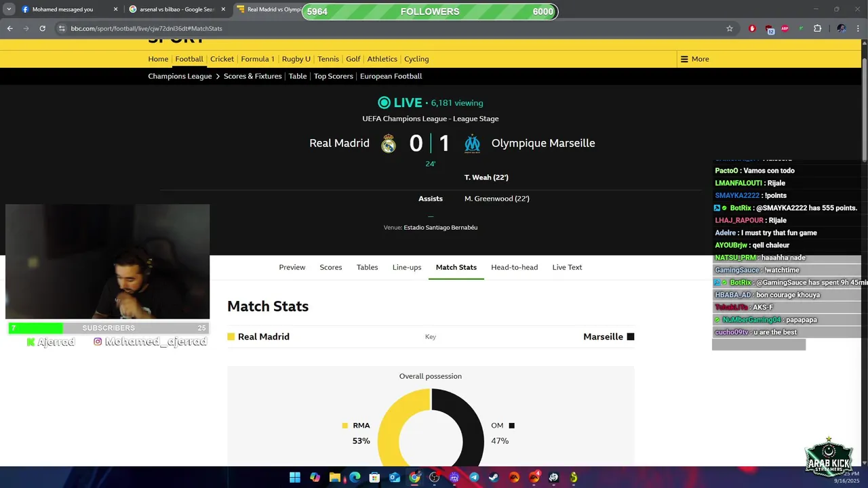Image resolution: width=868 pixels, height=488 pixels.
Task: Open Scores & Fixtures
Action: click(253, 76)
